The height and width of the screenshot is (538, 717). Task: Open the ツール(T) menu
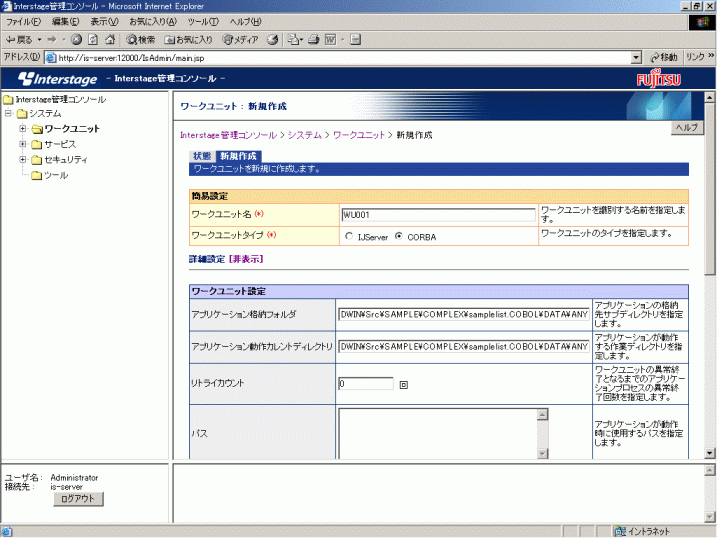(203, 21)
